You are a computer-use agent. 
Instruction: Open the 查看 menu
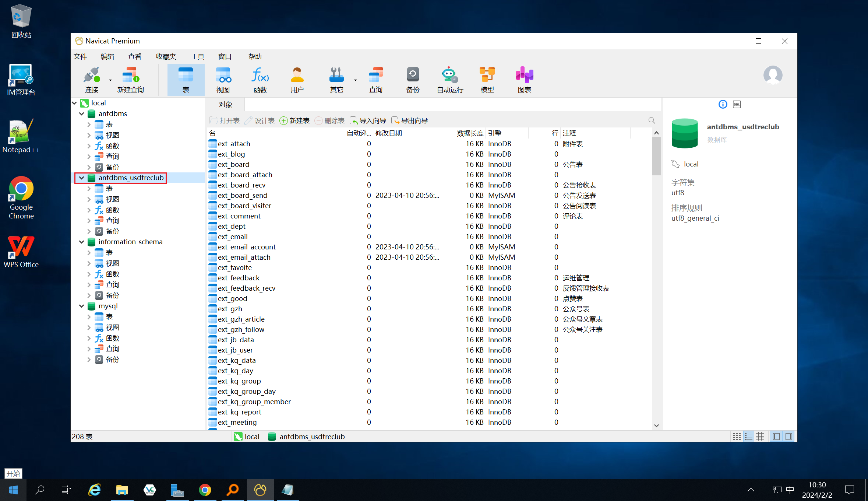[135, 56]
